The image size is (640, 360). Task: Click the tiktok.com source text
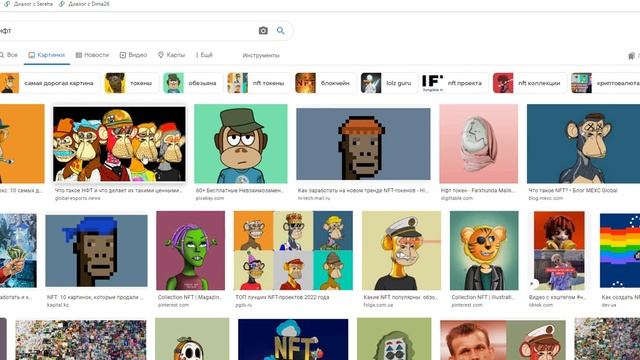(x=540, y=305)
